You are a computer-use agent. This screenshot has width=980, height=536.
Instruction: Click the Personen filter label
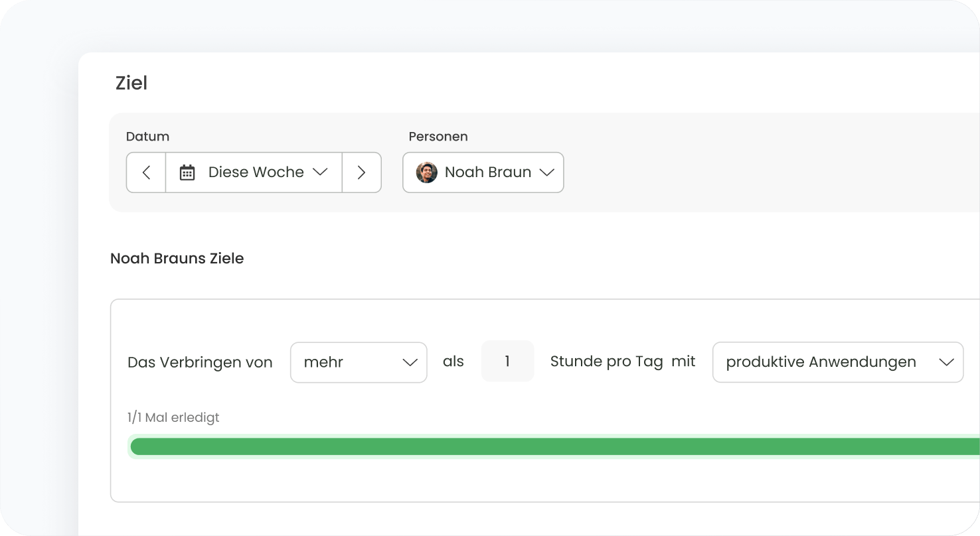pyautogui.click(x=438, y=137)
